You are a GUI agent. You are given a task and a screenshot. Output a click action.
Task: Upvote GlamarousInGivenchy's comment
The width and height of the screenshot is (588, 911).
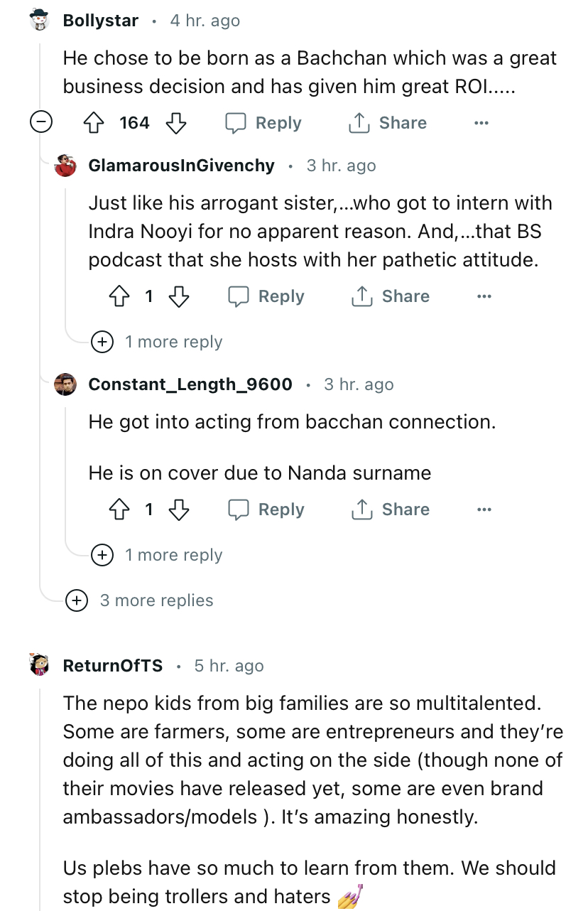coord(119,296)
